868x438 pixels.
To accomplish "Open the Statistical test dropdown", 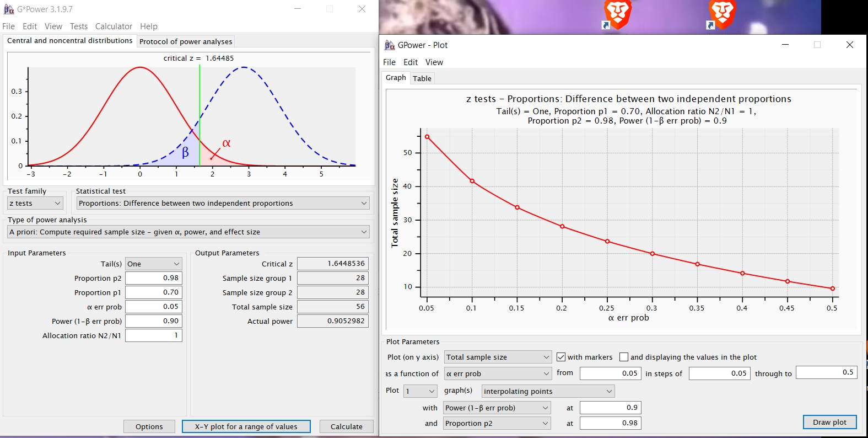I will pyautogui.click(x=223, y=204).
